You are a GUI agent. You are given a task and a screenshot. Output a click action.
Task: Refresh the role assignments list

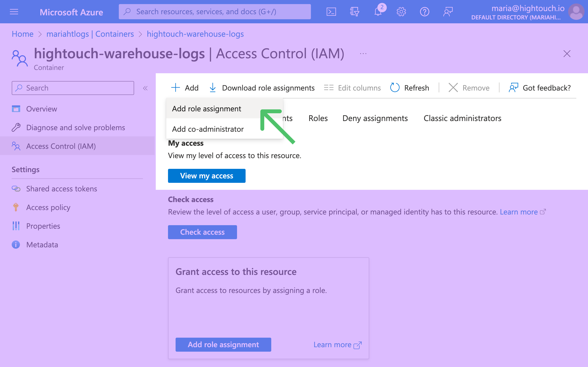(x=409, y=88)
